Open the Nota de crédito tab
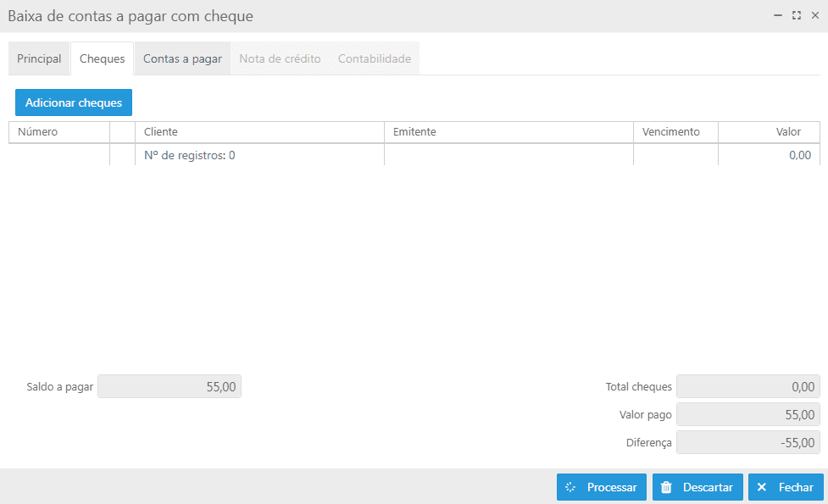This screenshot has width=828, height=504. pos(280,58)
